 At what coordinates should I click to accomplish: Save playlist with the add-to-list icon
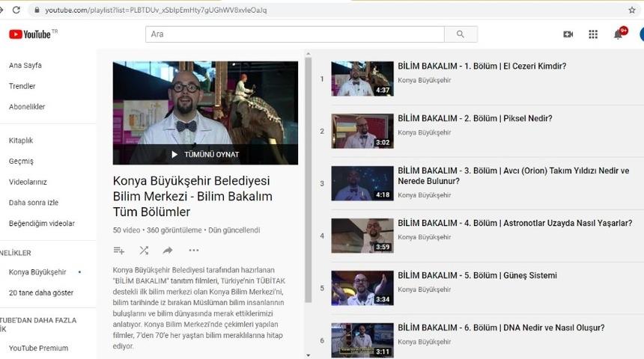[x=119, y=251]
